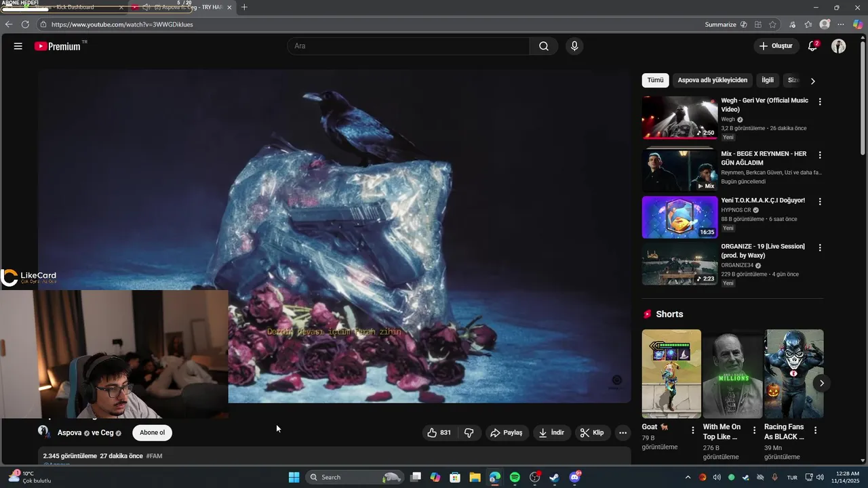Open more actions ellipsis under video
Image resolution: width=868 pixels, height=488 pixels.
(x=623, y=432)
